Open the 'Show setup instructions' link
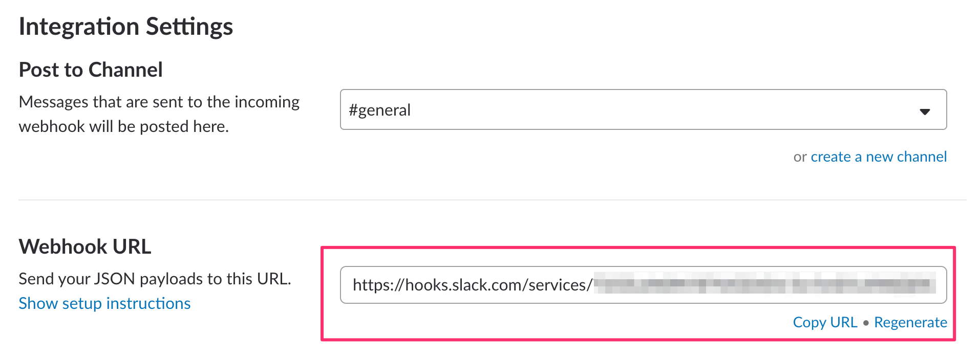The height and width of the screenshot is (358, 980). (x=104, y=303)
